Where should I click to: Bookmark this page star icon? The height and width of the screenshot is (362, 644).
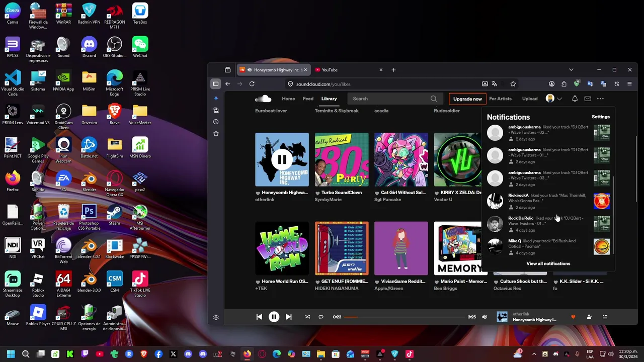tap(513, 84)
